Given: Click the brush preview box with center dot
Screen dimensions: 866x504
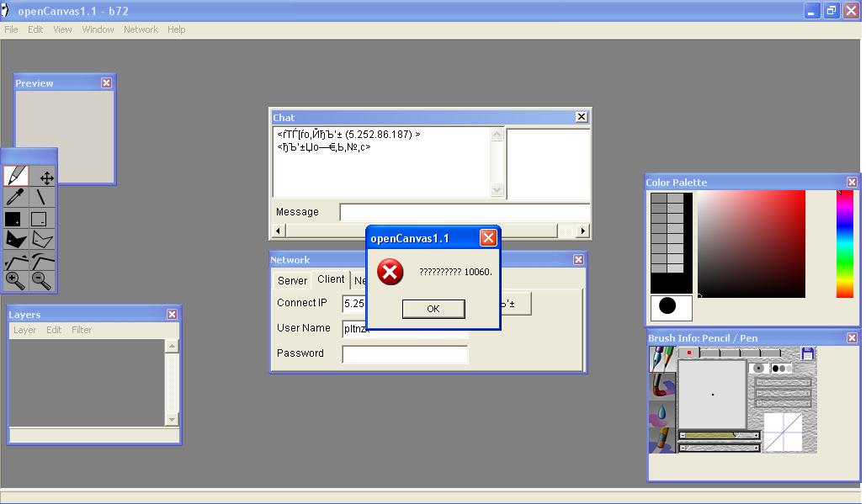Looking at the screenshot, I should click(712, 394).
